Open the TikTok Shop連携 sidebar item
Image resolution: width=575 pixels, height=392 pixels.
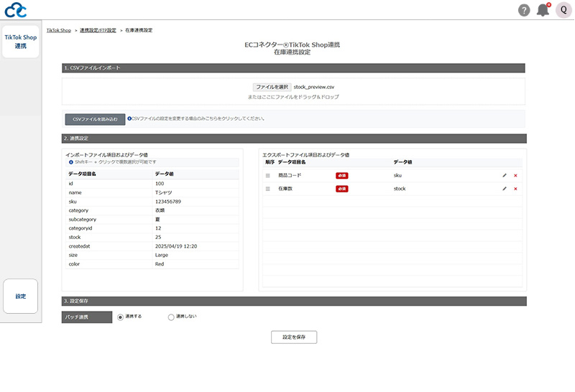point(20,42)
